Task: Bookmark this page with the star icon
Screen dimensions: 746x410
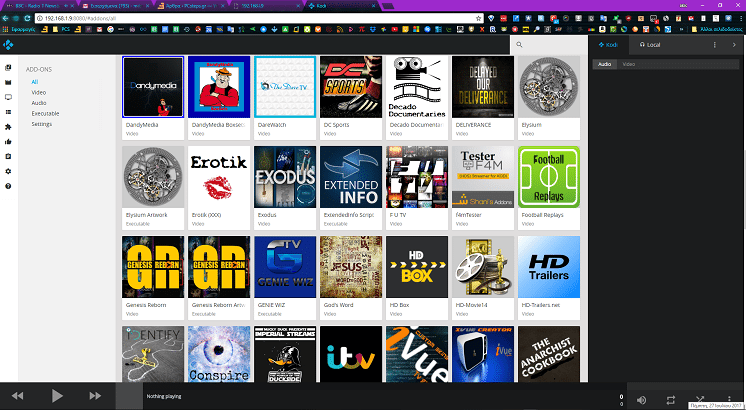Action: 479,18
